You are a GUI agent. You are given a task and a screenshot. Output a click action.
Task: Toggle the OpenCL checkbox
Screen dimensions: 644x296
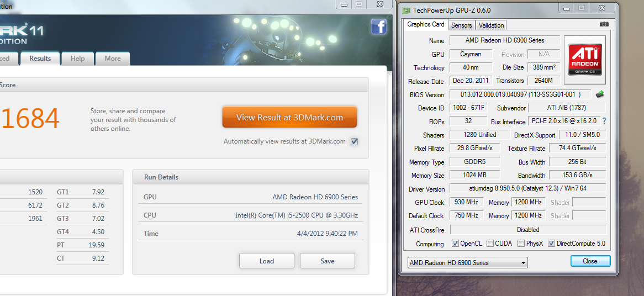tap(455, 244)
